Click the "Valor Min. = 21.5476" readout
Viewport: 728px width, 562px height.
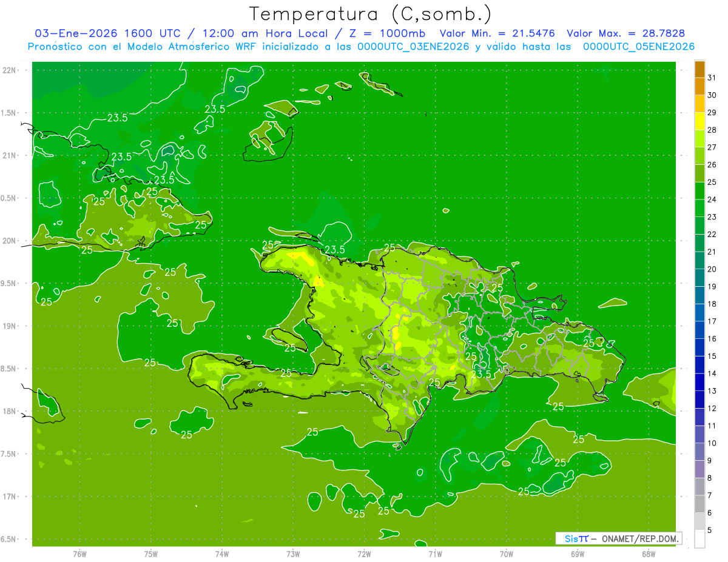pyautogui.click(x=497, y=33)
